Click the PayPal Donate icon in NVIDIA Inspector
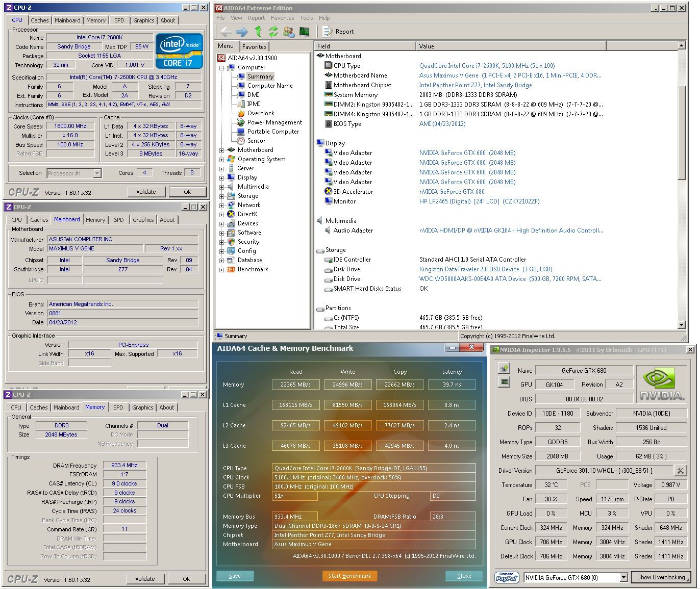 click(507, 577)
